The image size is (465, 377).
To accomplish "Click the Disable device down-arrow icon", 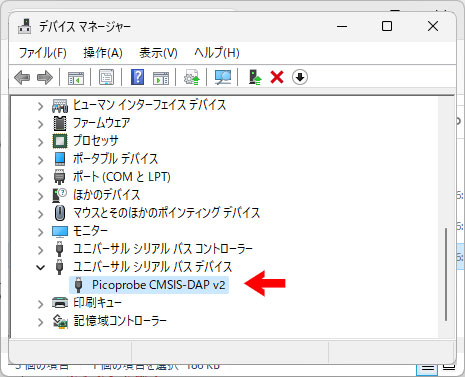I will click(300, 77).
